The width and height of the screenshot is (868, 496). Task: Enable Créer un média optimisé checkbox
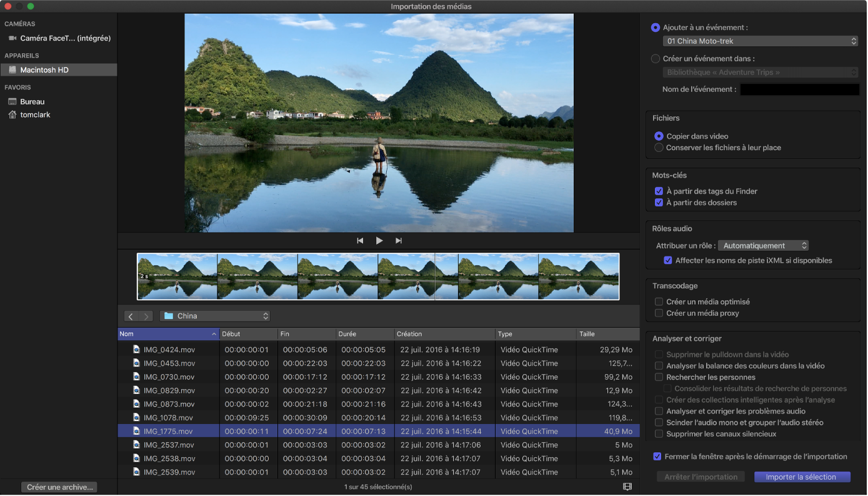(659, 302)
